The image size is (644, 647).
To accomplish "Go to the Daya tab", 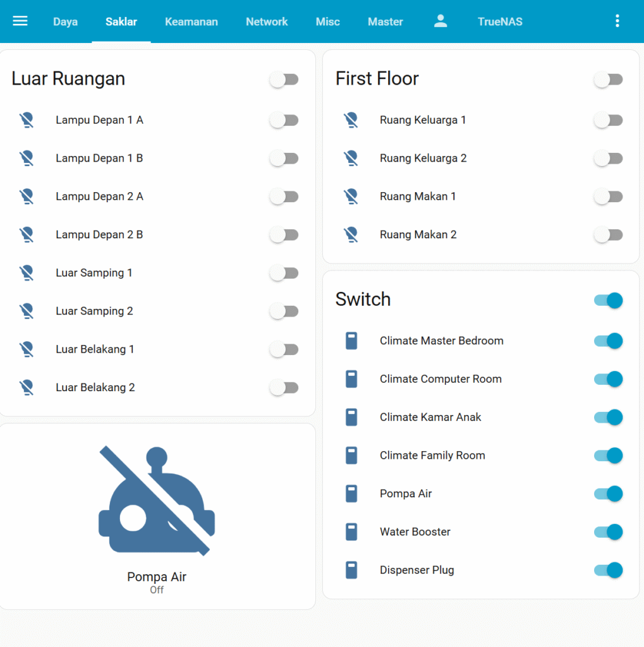I will 65,21.
